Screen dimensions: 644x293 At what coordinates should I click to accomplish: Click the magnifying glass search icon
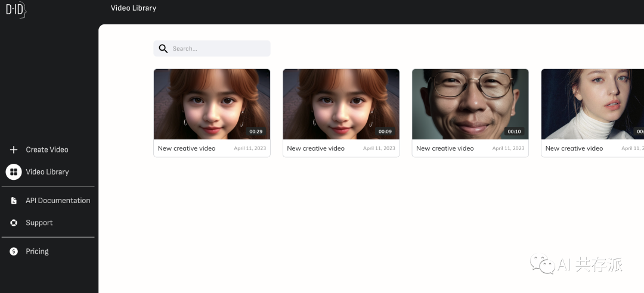click(x=163, y=49)
